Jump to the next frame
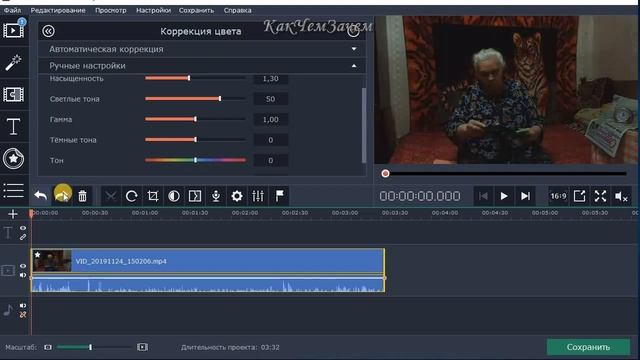Image resolution: width=640 pixels, height=360 pixels. point(525,196)
